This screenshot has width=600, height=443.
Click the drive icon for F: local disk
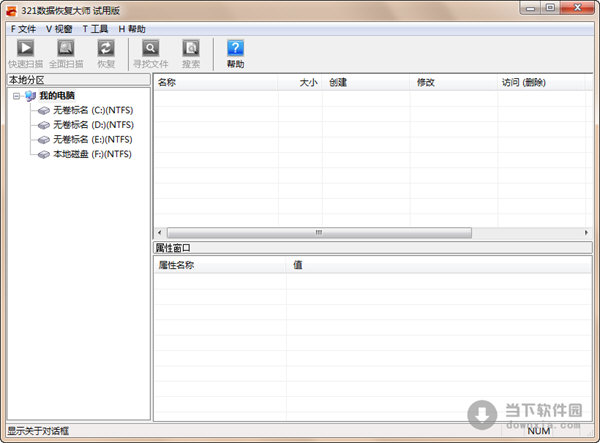tap(44, 155)
